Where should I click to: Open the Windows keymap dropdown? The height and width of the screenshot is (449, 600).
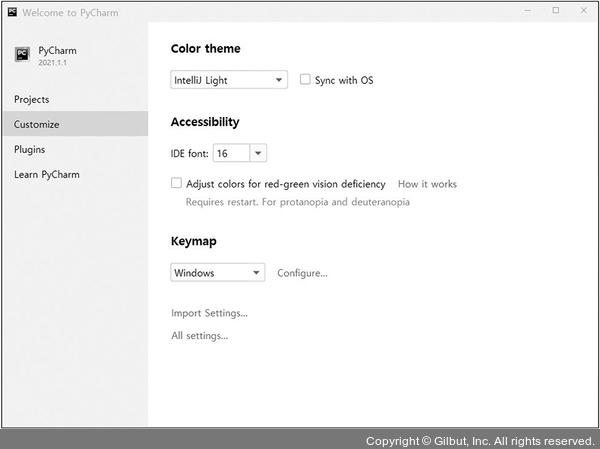(217, 272)
